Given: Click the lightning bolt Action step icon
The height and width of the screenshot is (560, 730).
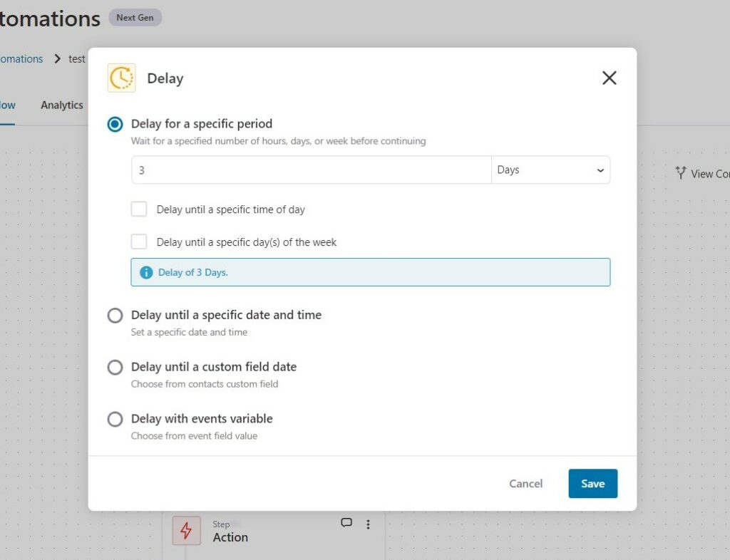Looking at the screenshot, I should coord(186,530).
